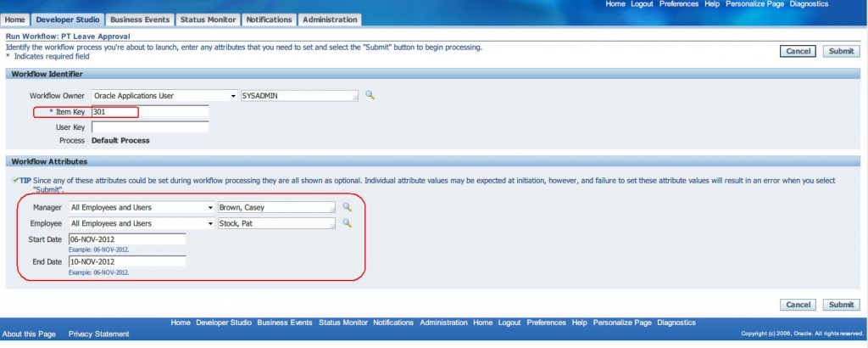This screenshot has height=348, width=868.
Task: Click Home link in the top header
Action: (x=615, y=4)
